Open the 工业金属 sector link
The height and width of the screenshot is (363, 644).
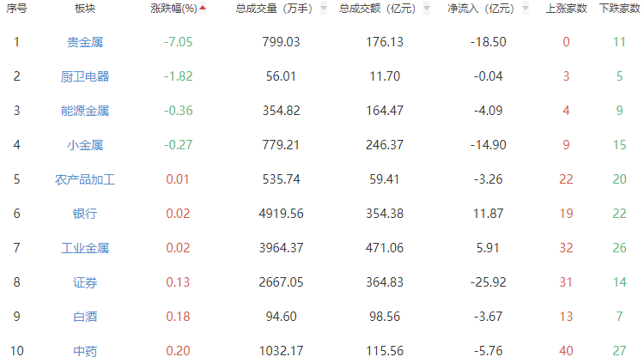[x=85, y=248]
